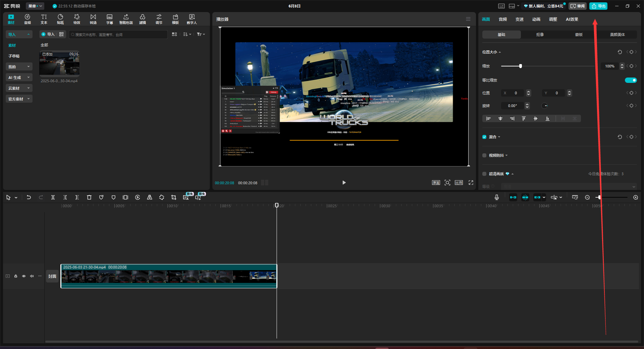Viewport: 644px width, 349px height.
Task: Open the 文本 (Text) panel
Action: point(44,19)
